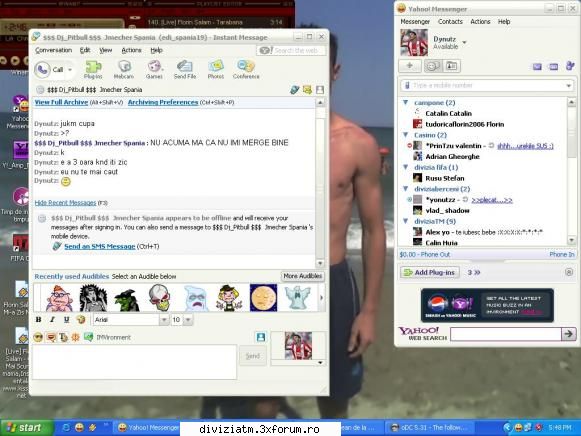
Task: Toggle bold text formatting
Action: (38, 319)
